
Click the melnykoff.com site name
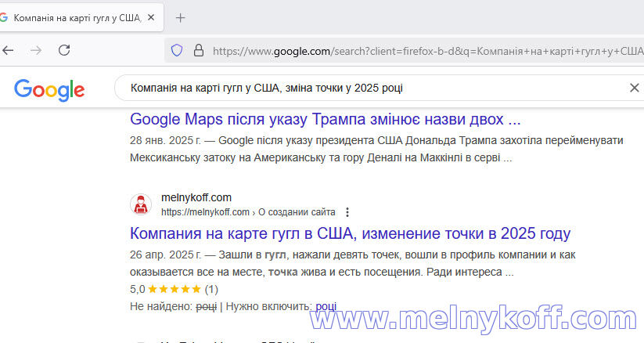(x=196, y=197)
